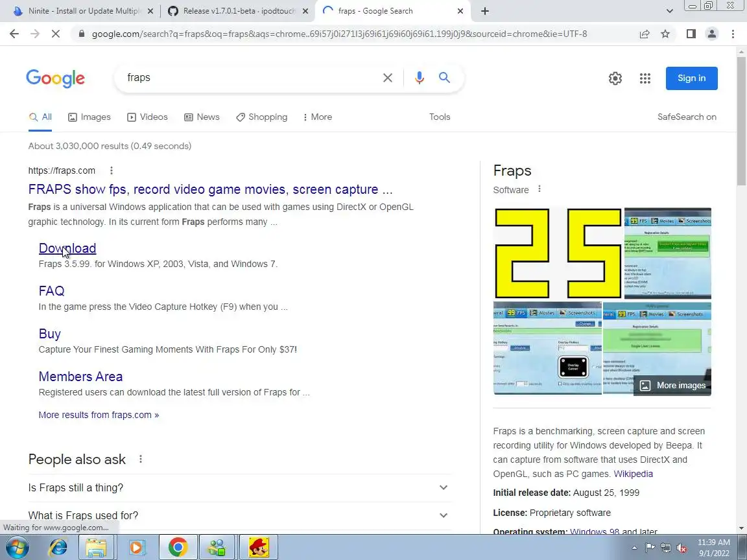Open the options dots beside People also ask
The image size is (747, 560).
(141, 459)
